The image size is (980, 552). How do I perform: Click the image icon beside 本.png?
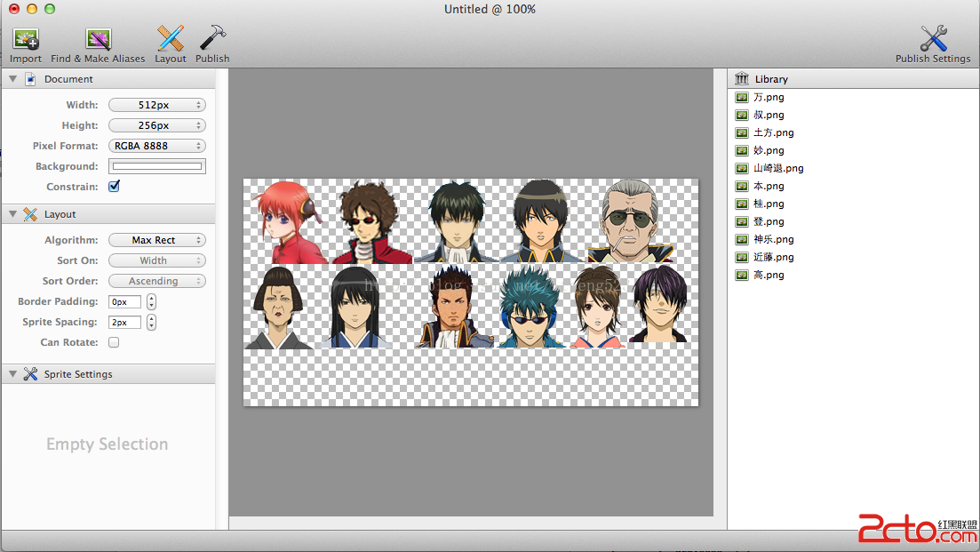(x=742, y=187)
